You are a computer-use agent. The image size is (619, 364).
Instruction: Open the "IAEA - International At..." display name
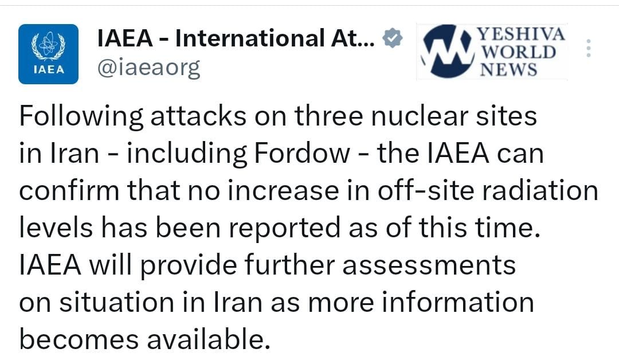236,40
